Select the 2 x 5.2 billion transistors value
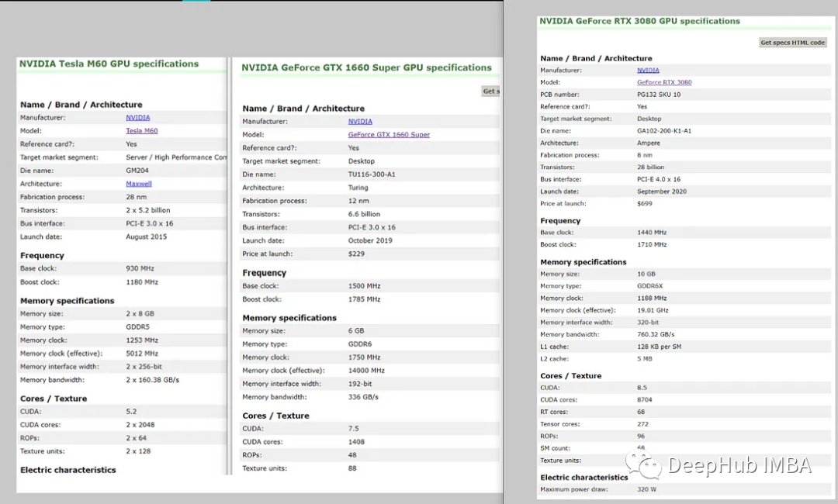 tap(148, 210)
